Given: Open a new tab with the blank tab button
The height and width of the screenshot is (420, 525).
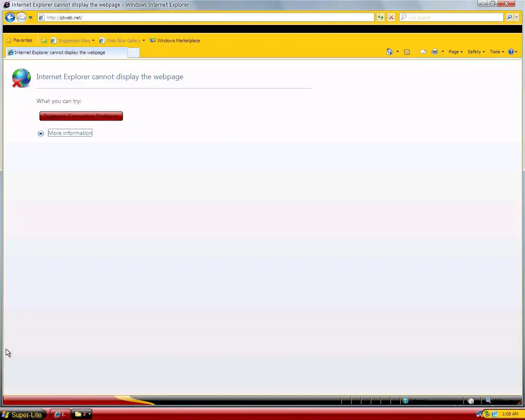Looking at the screenshot, I should tap(134, 52).
